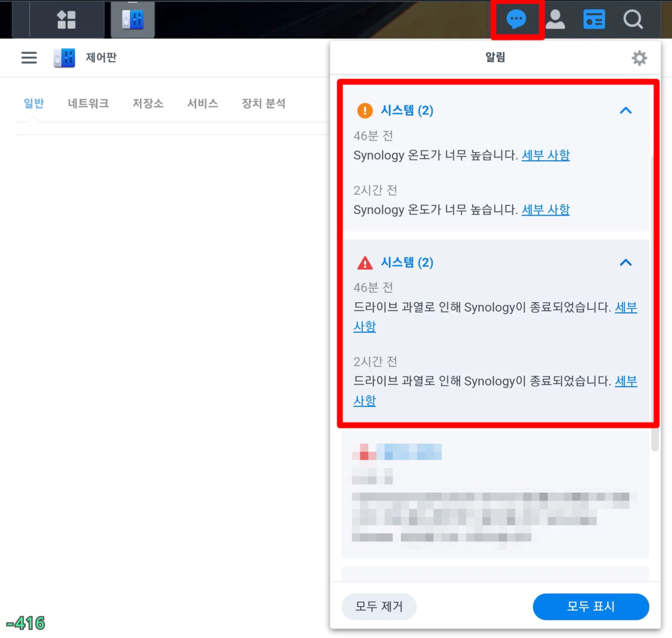Open the user account options icon
The height and width of the screenshot is (638, 672).
click(x=555, y=19)
